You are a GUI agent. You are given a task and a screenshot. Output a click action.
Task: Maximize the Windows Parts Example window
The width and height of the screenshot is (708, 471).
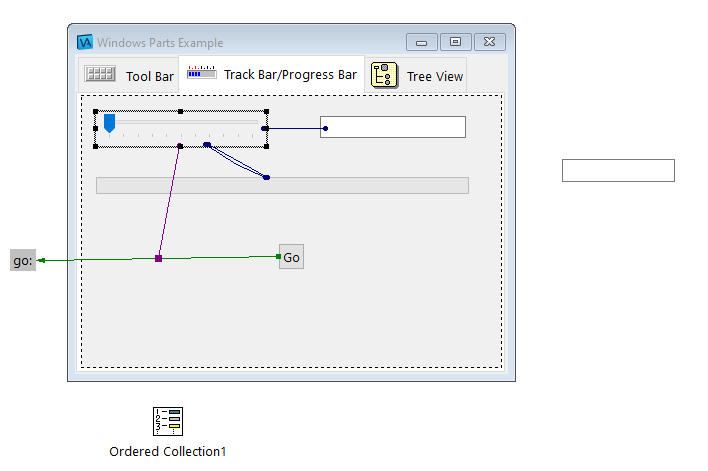(455, 42)
